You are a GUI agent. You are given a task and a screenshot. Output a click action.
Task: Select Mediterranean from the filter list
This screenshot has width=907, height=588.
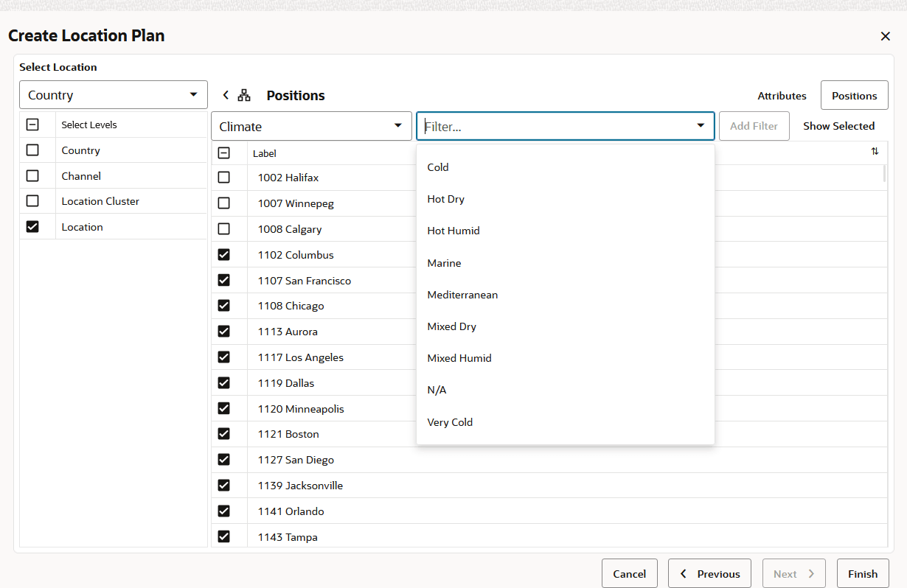point(462,295)
